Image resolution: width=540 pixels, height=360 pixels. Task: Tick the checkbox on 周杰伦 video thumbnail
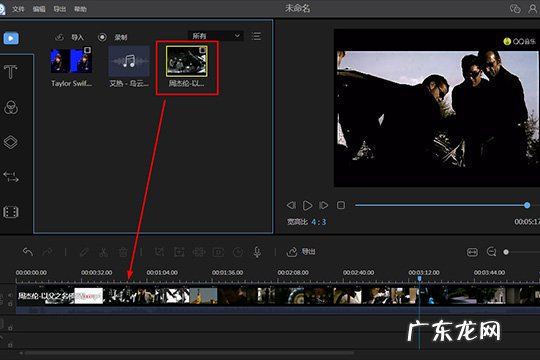pos(203,50)
